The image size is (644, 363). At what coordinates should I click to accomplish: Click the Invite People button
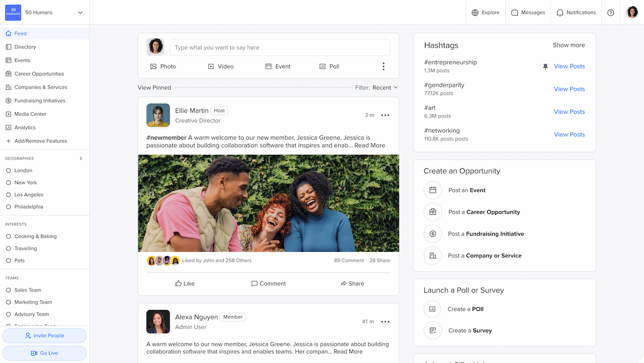tap(45, 336)
